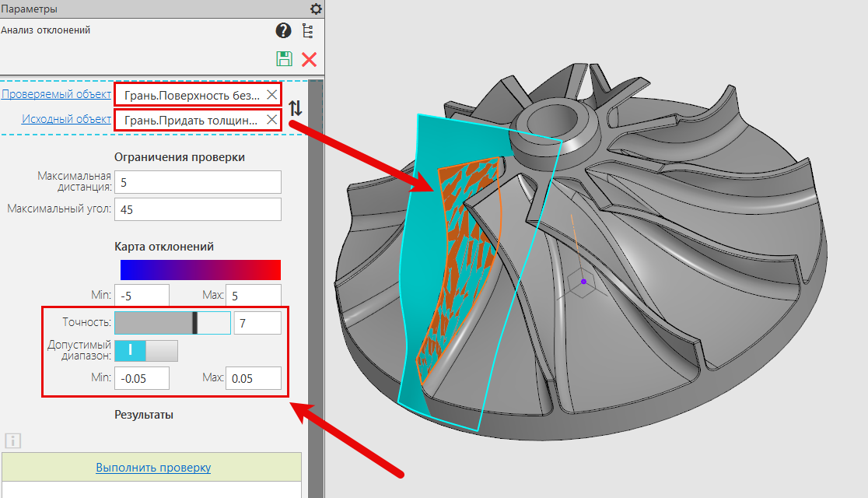Click the Максимальный угол input field

coord(198,209)
